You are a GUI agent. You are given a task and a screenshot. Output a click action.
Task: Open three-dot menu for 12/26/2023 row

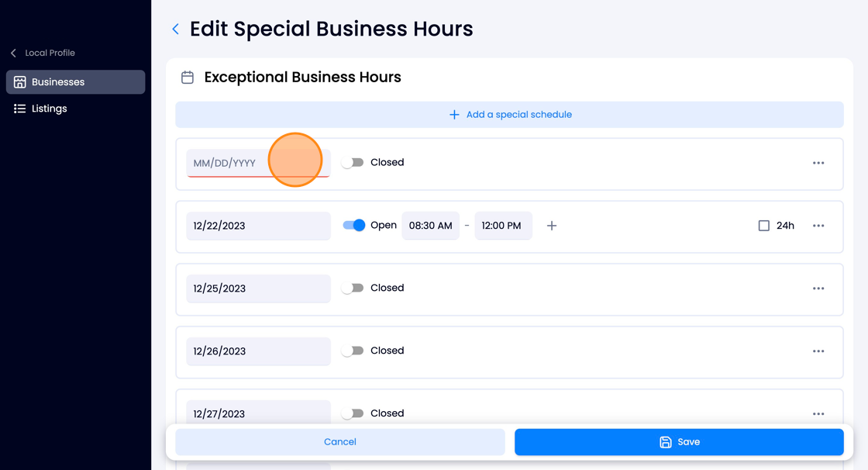point(818,351)
